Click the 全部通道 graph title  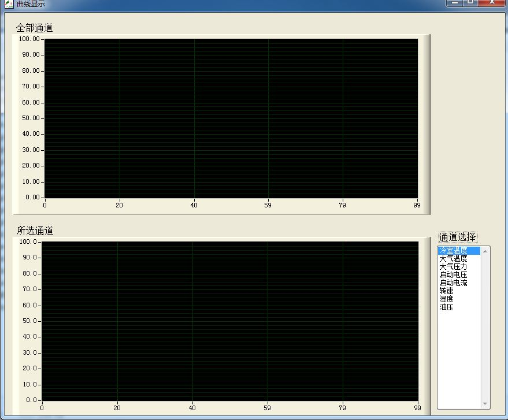34,28
